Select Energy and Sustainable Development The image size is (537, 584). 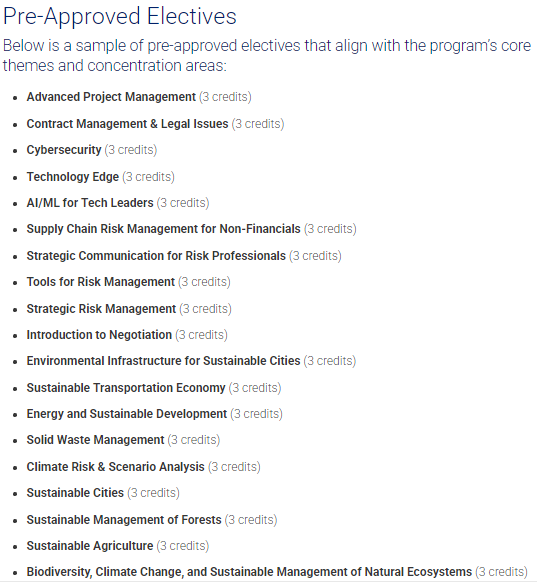[127, 414]
